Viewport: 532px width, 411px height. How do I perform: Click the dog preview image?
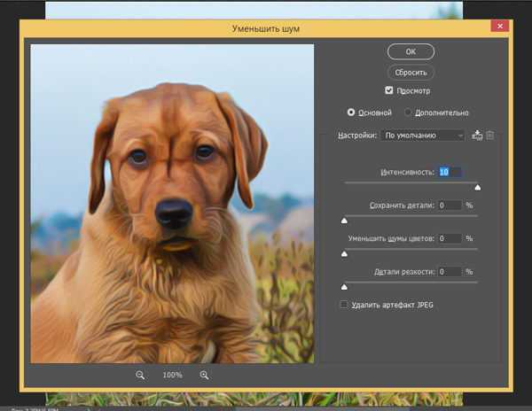pos(172,204)
